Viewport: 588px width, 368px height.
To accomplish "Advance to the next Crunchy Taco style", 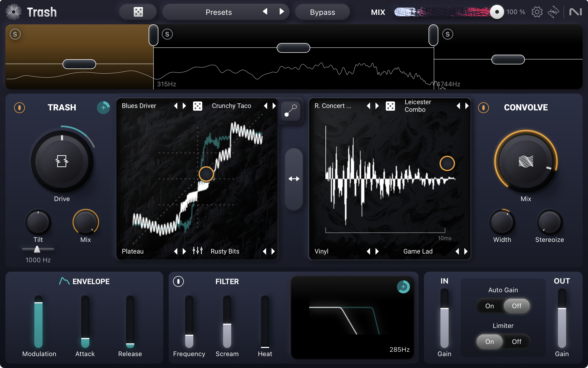I will (274, 106).
